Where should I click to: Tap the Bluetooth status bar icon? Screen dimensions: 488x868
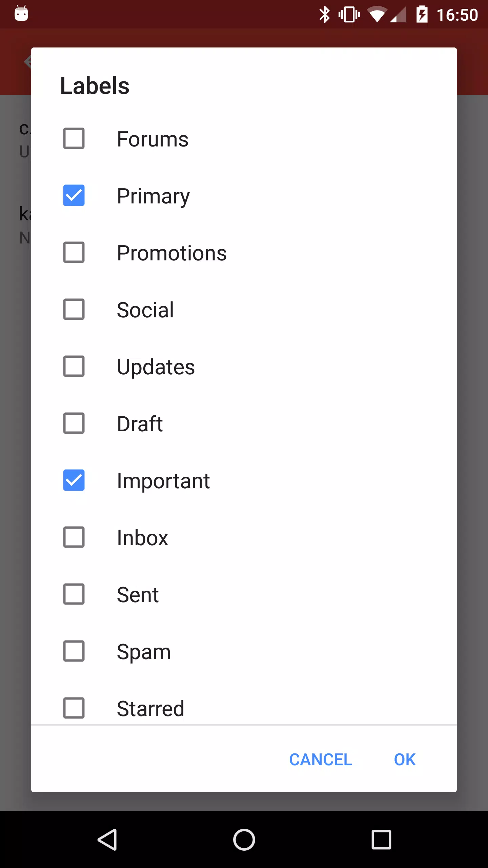(x=324, y=15)
